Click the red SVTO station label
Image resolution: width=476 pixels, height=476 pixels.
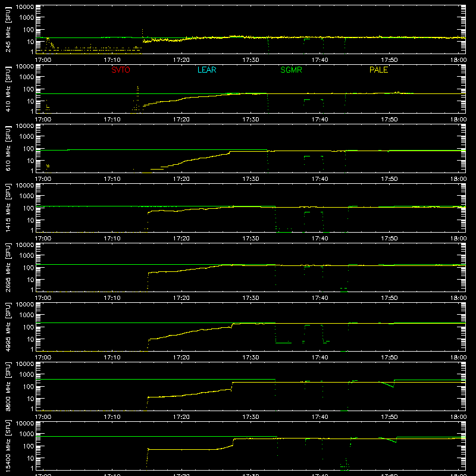[x=121, y=70]
